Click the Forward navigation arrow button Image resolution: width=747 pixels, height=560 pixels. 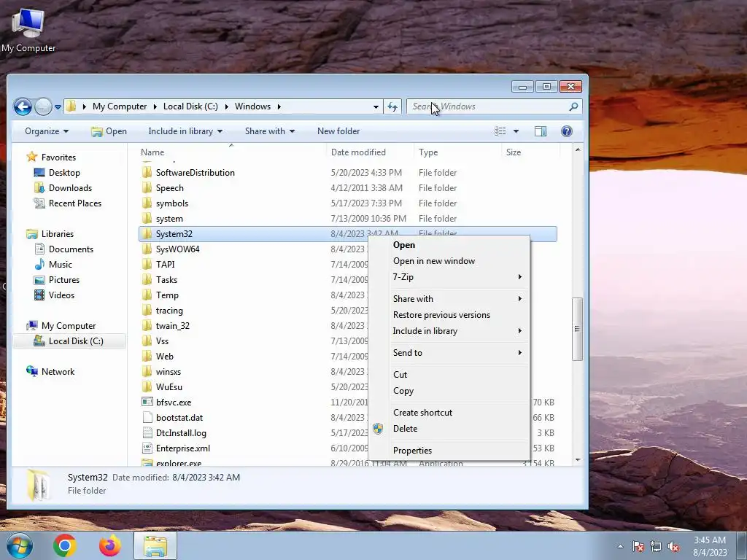click(43, 106)
